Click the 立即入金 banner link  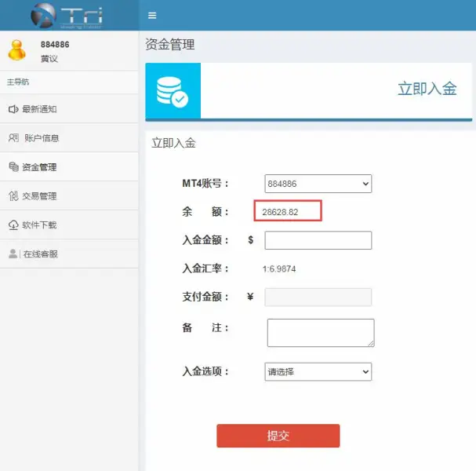click(427, 89)
